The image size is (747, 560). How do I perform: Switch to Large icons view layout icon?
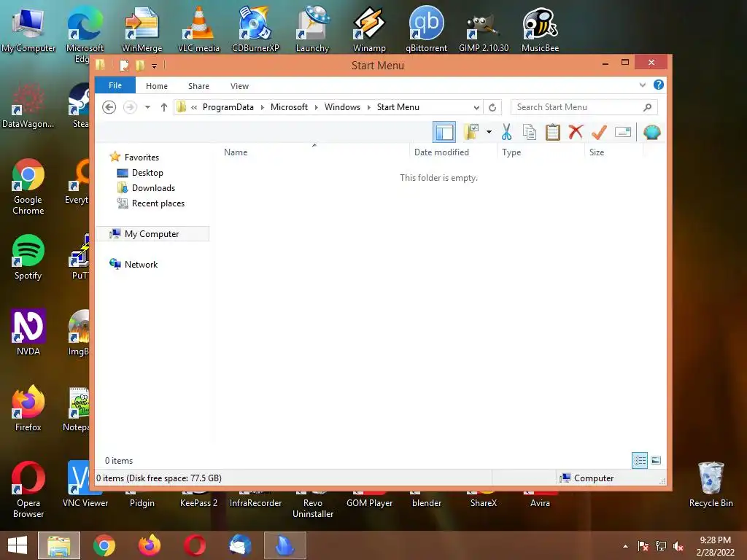(x=656, y=460)
